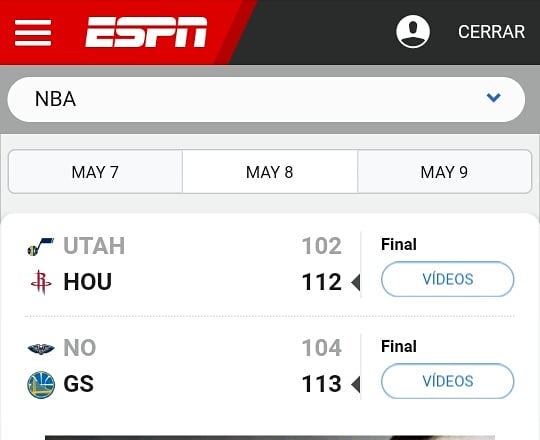Tap the Golden State Warriors logo

pyautogui.click(x=41, y=385)
